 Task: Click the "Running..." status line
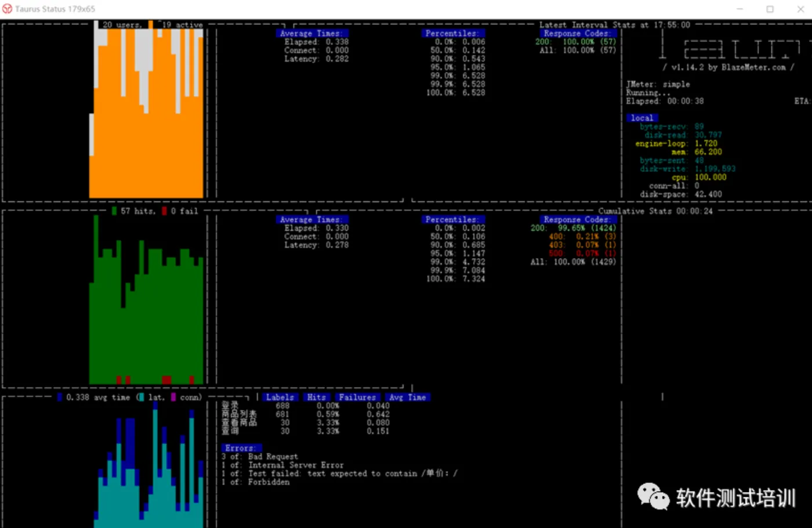click(x=648, y=93)
